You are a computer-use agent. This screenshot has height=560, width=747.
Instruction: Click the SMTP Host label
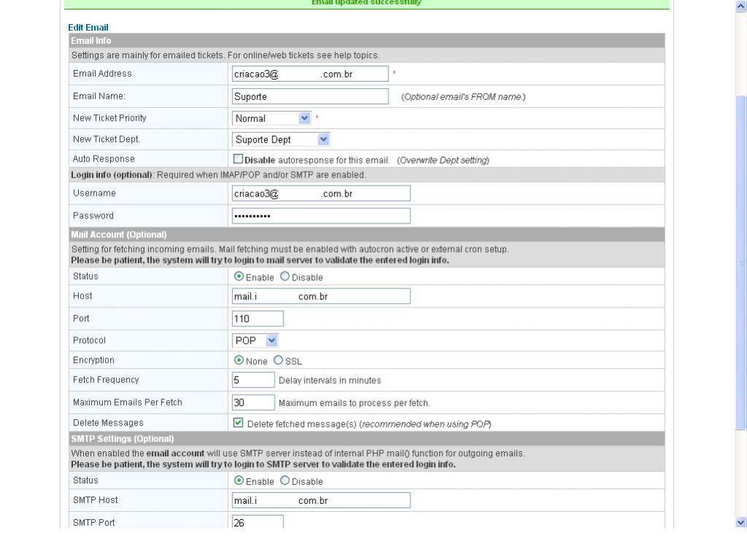pyautogui.click(x=95, y=500)
